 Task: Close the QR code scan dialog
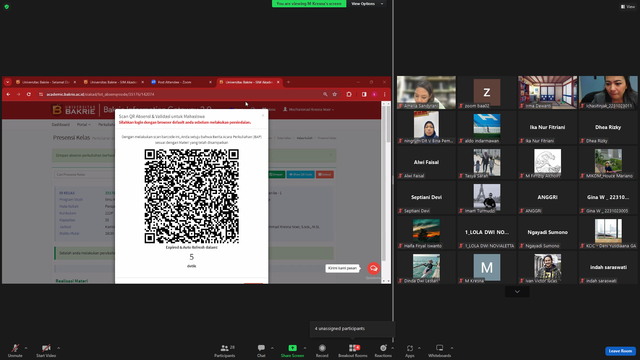click(263, 116)
